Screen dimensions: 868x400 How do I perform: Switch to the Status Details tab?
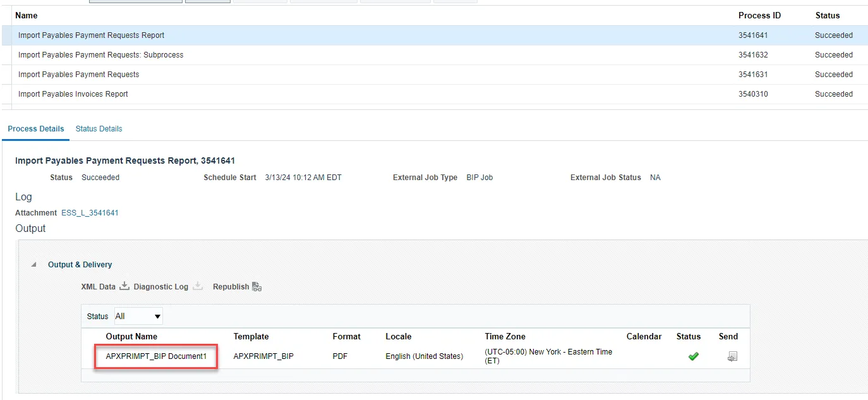click(99, 129)
